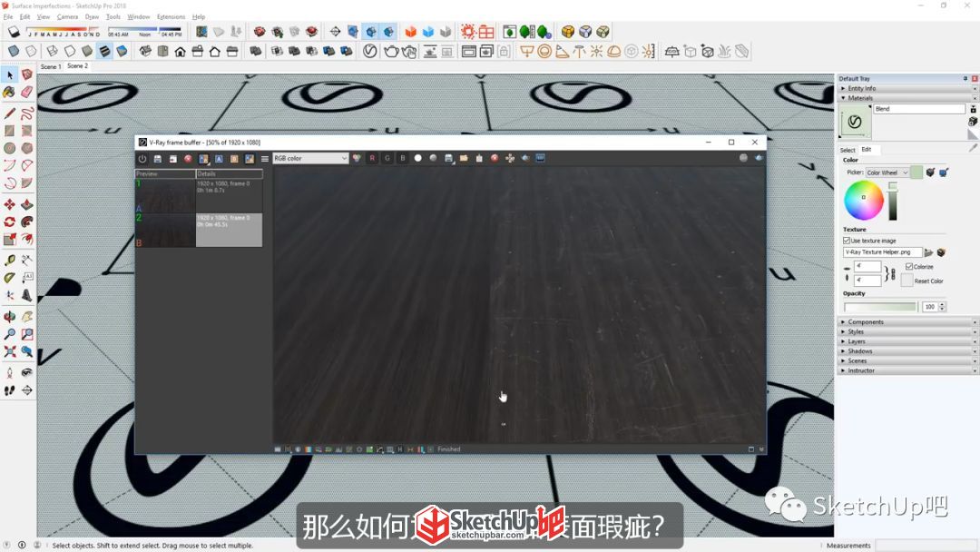Select the Zoom magnifier tool
Screen dimensions: 980x552
pos(9,334)
